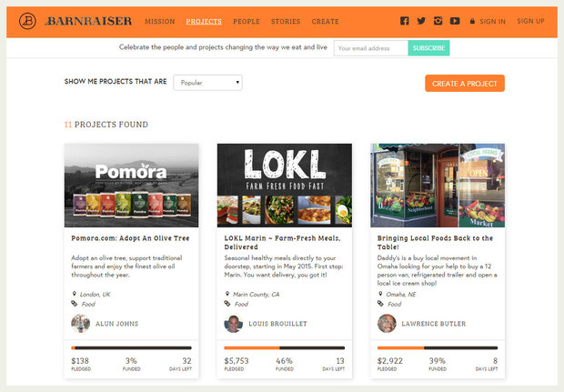Click Alun Johns avatar picture

point(81,323)
